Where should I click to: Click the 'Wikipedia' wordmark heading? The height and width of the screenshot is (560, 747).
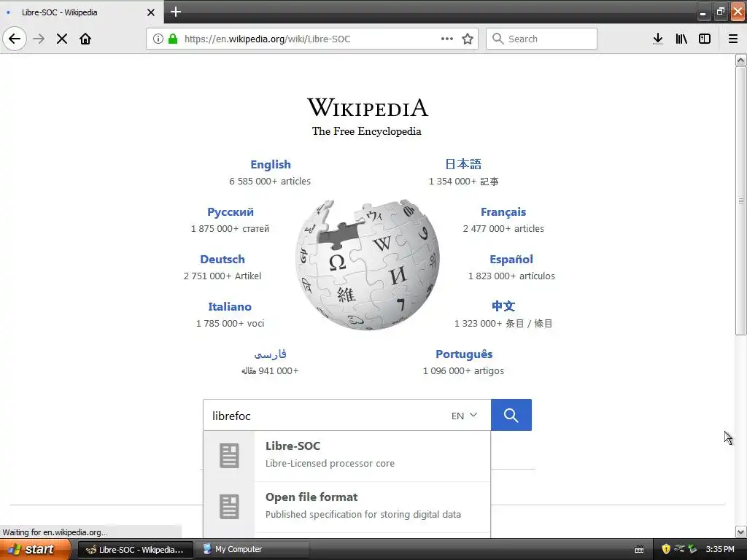[368, 107]
